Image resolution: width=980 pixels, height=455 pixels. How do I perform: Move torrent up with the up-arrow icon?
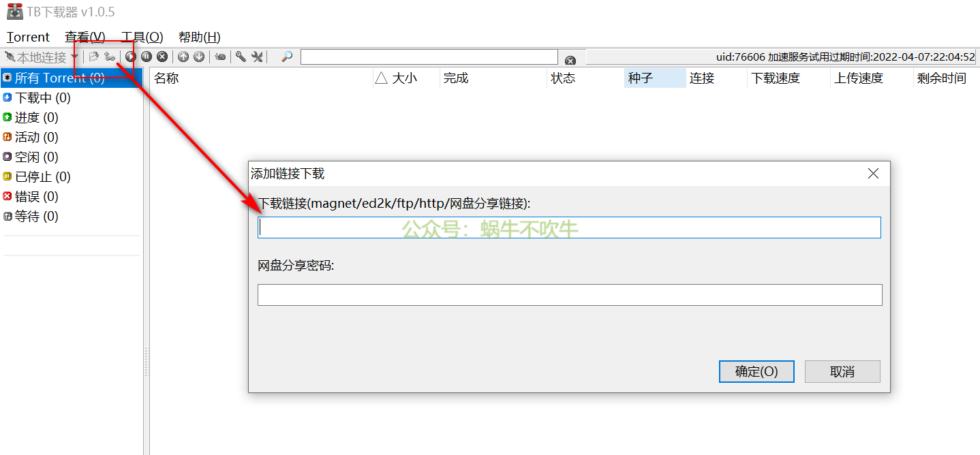tap(183, 57)
